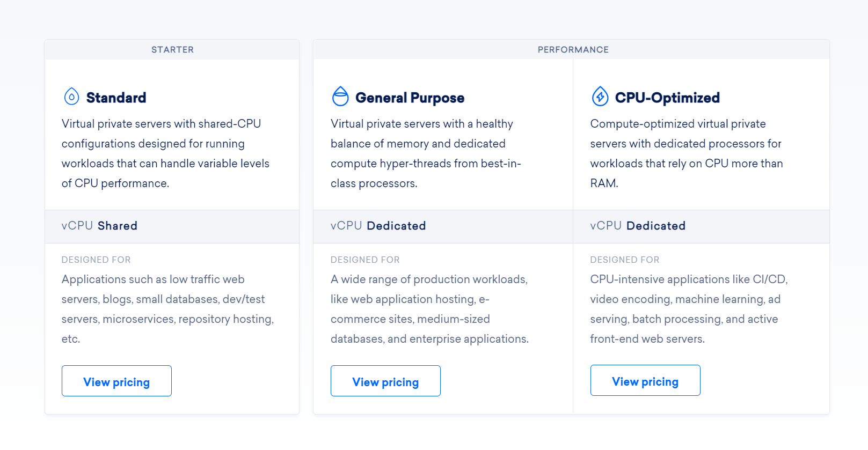This screenshot has height=450, width=868.
Task: Click the Standard plan heading
Action: (116, 98)
